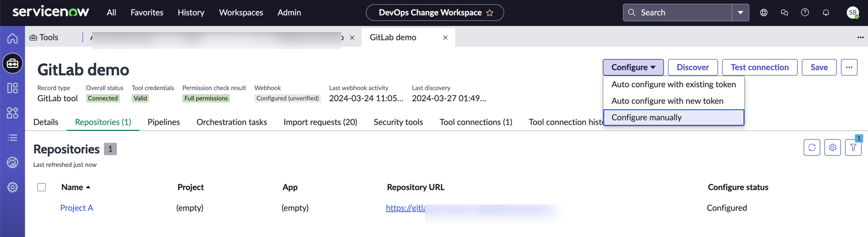Click the Discover button
The height and width of the screenshot is (237, 868).
(x=692, y=67)
